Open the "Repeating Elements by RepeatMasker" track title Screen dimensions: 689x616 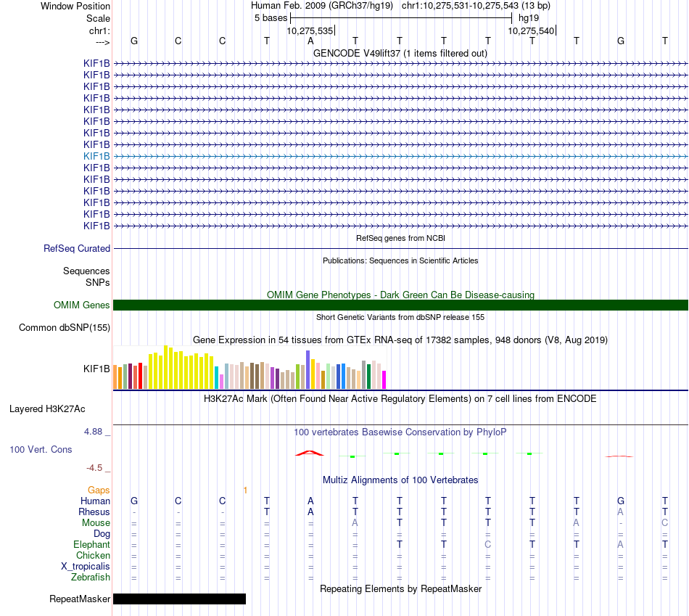(400, 588)
